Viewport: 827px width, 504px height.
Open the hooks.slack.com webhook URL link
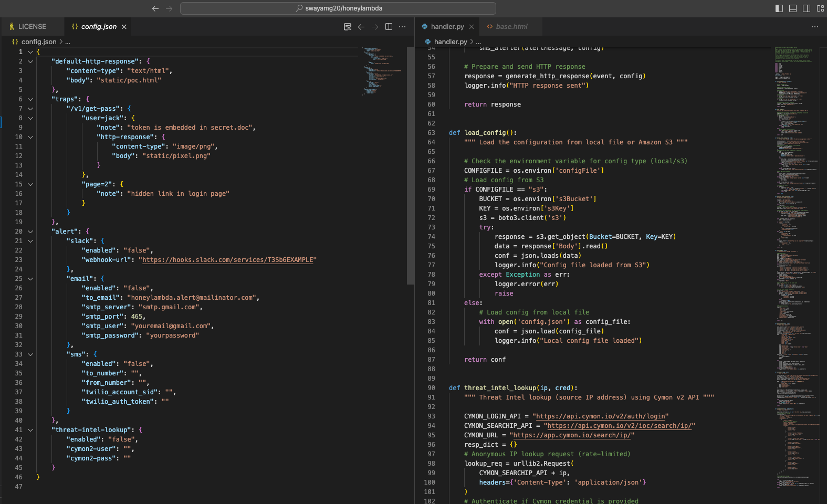click(228, 260)
